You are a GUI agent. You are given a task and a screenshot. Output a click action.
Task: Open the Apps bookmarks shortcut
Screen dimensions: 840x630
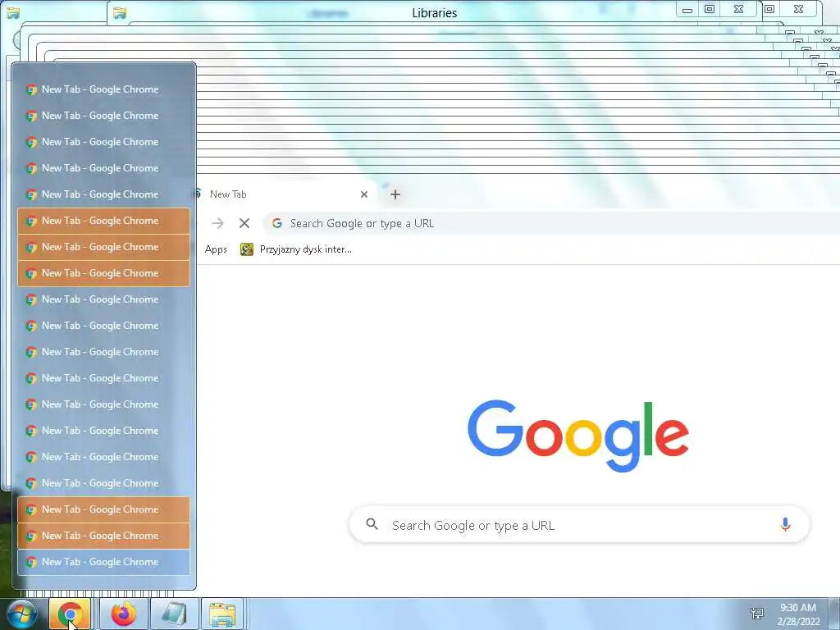[216, 249]
